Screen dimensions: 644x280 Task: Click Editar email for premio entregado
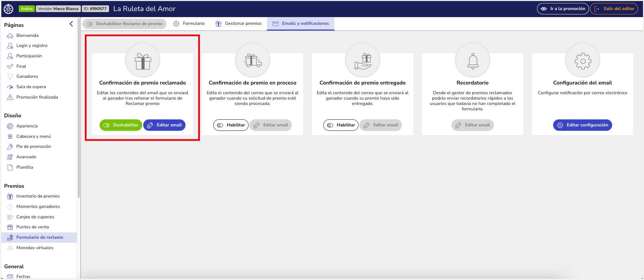(381, 125)
